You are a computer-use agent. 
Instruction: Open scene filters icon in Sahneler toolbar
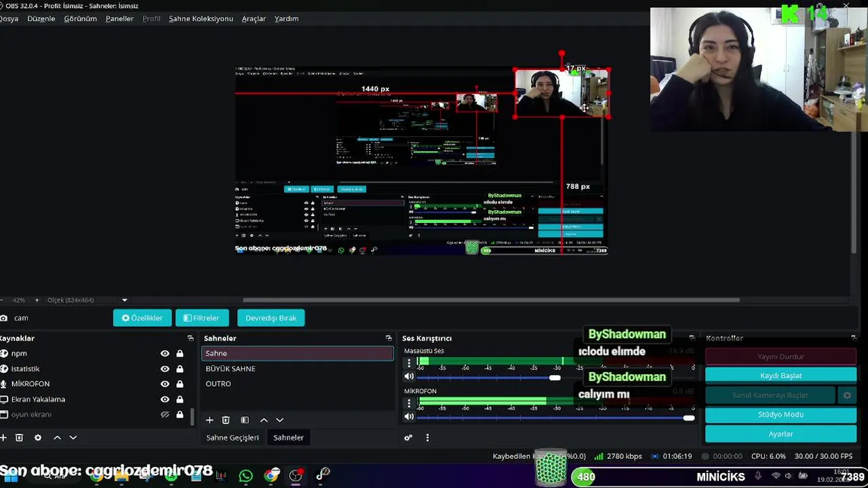coord(245,420)
